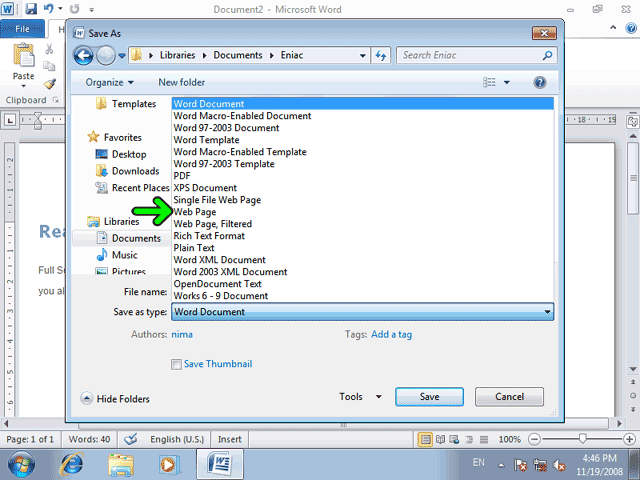Choose Works 6 - 9 Document type
This screenshot has width=640, height=480.
click(362, 296)
